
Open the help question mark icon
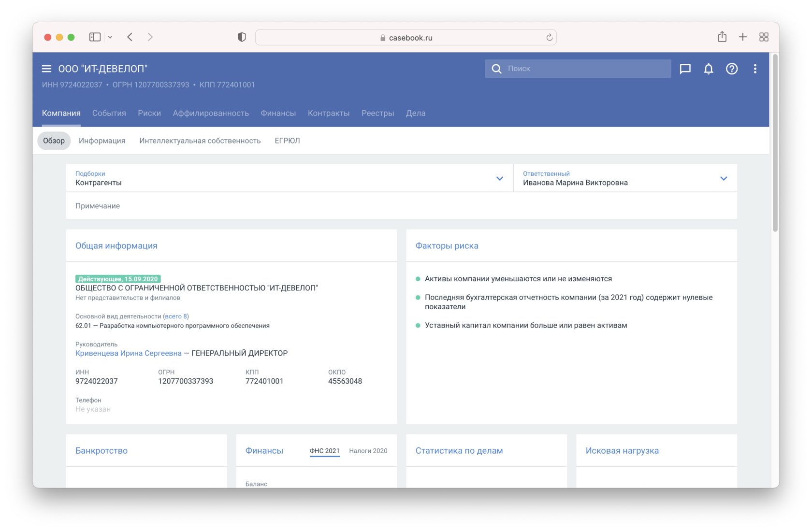tap(732, 69)
